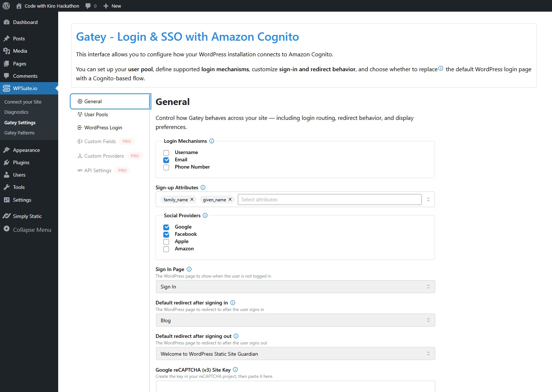552x392 pixels.
Task: Switch to the WordPress Login tab
Action: 103,128
